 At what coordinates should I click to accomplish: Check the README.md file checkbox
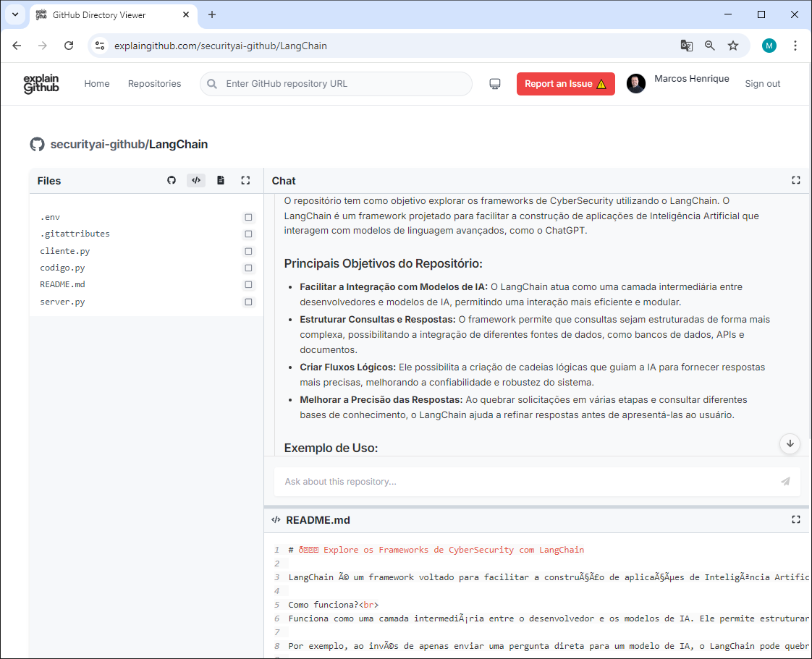pyautogui.click(x=248, y=285)
